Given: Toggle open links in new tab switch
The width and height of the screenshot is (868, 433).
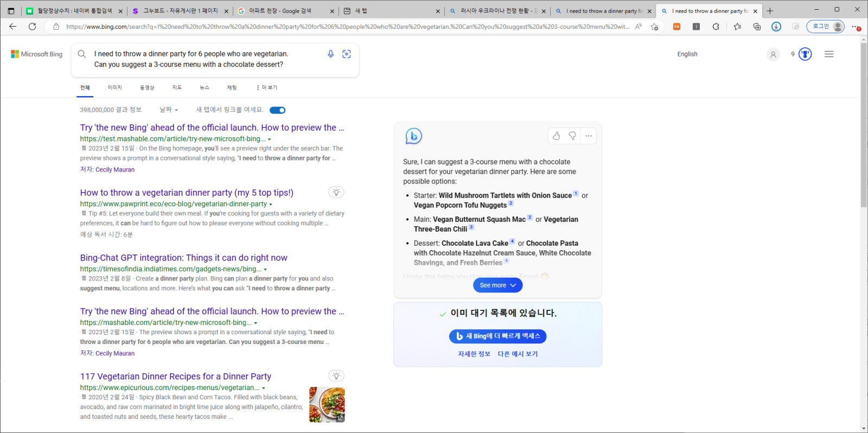Looking at the screenshot, I should point(278,110).
